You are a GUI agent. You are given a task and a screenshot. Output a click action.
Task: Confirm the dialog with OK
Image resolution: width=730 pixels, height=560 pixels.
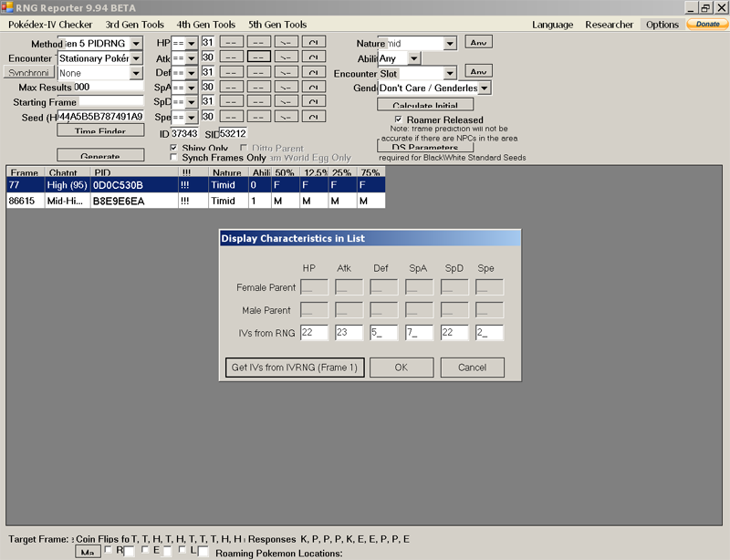tap(401, 368)
